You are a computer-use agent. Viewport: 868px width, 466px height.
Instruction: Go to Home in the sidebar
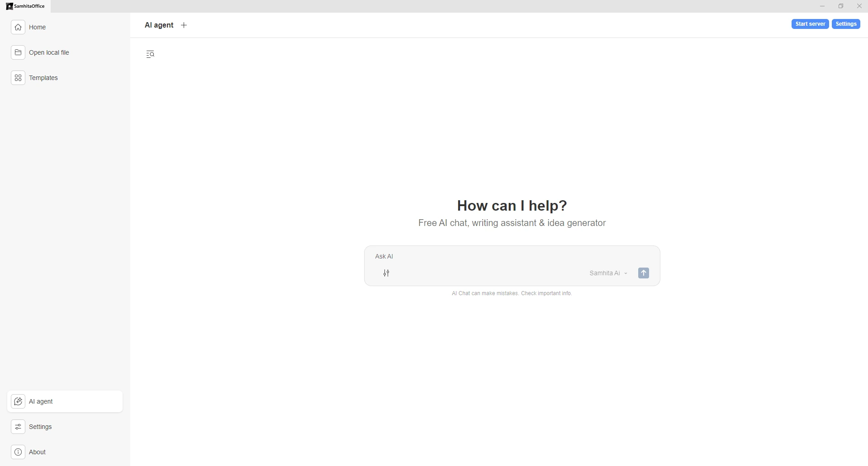pyautogui.click(x=65, y=27)
